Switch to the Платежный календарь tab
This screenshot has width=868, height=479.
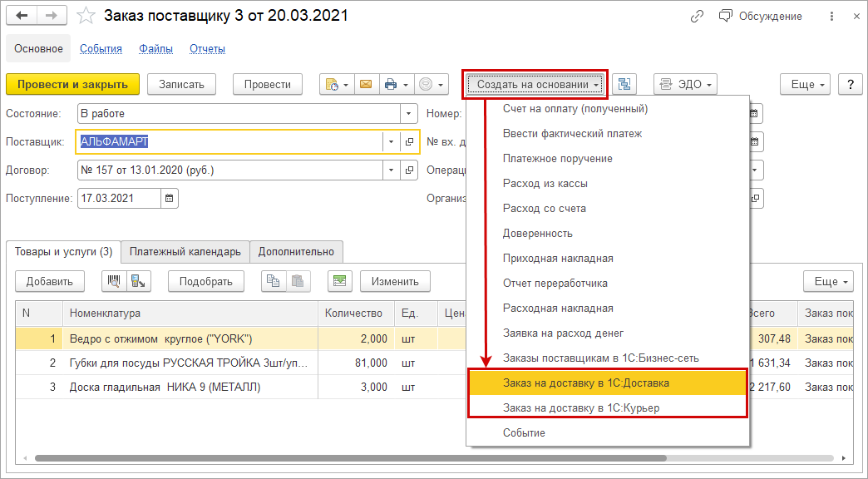pos(185,252)
